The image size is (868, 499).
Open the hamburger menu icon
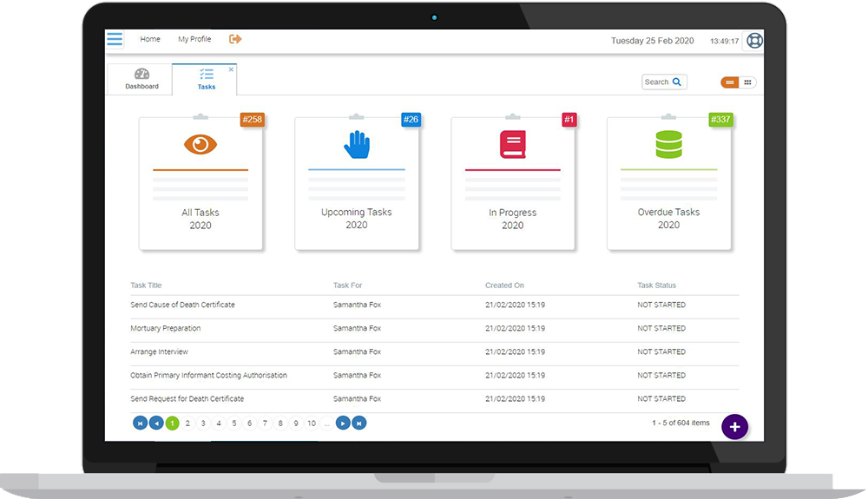tap(115, 39)
